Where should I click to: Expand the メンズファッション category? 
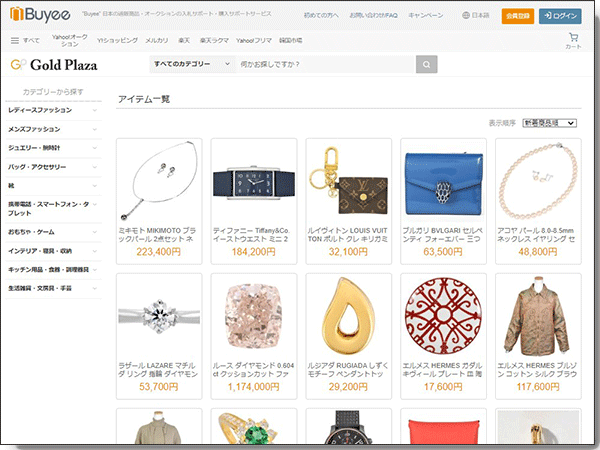(53, 129)
